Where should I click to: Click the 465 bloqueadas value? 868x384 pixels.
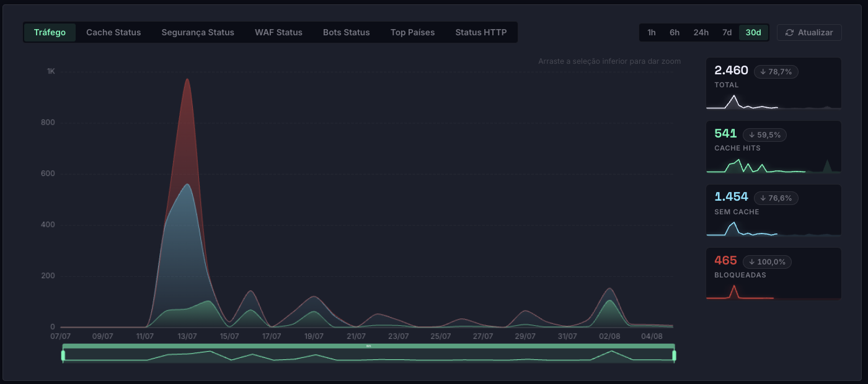725,261
